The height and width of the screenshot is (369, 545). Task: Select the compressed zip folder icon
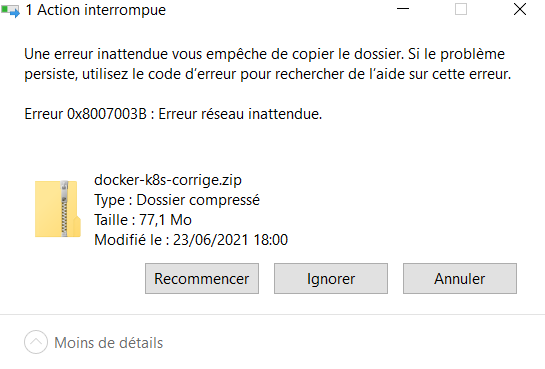(58, 208)
